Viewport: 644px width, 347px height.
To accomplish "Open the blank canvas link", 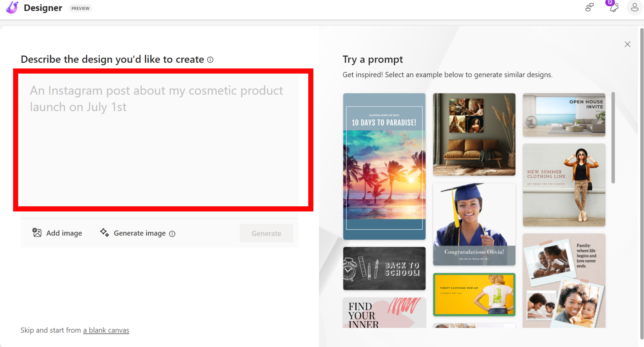I will pyautogui.click(x=106, y=330).
